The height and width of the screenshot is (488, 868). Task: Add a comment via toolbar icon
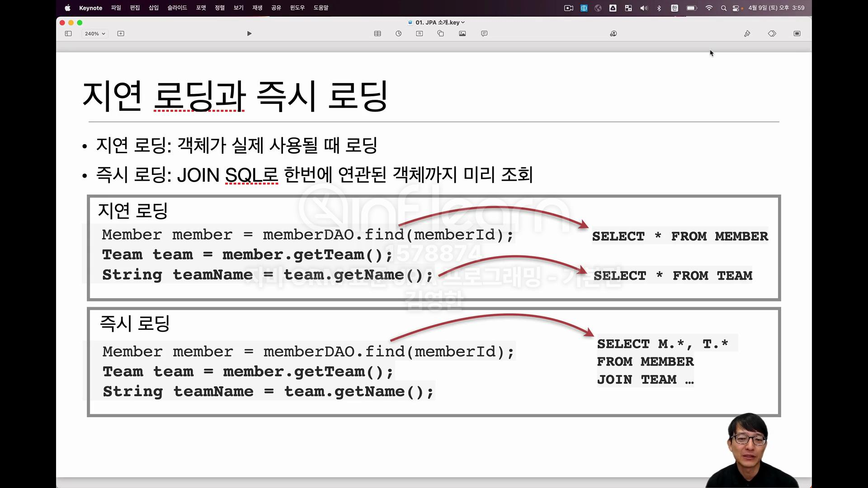(484, 33)
